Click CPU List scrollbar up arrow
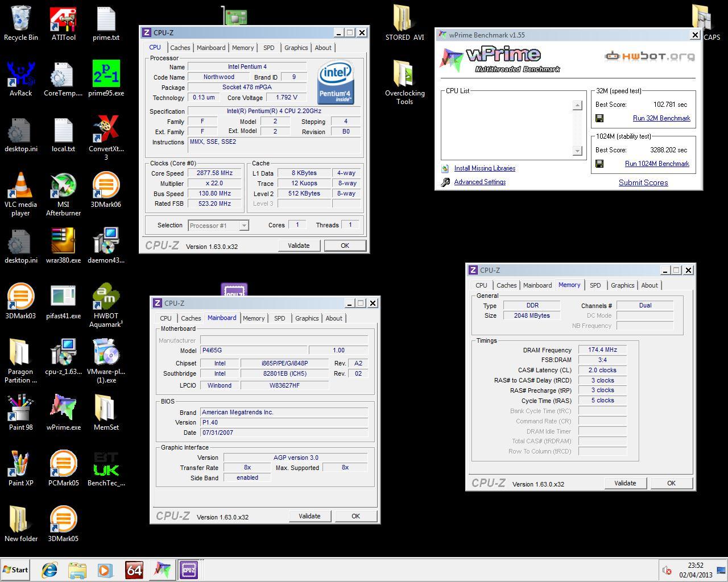 point(577,105)
